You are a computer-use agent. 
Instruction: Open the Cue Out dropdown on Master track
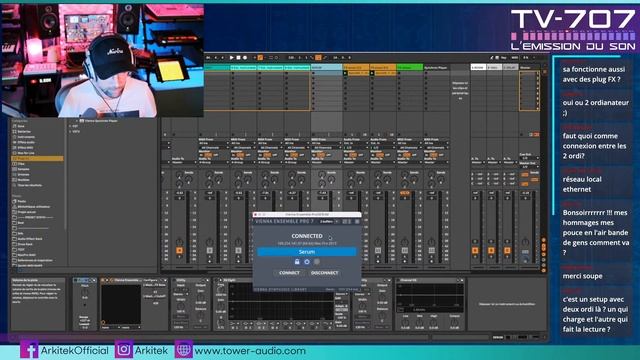pyautogui.click(x=528, y=158)
